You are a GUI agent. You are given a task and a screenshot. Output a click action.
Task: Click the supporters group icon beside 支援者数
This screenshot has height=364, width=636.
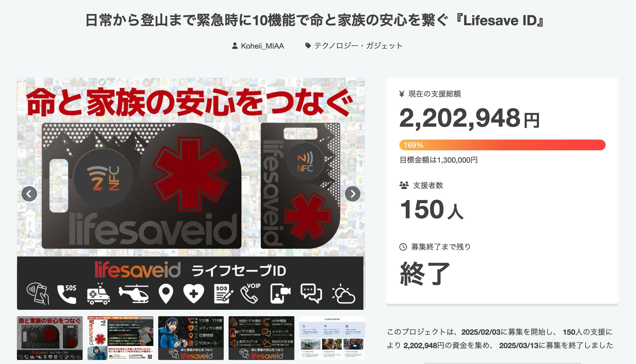(x=404, y=185)
